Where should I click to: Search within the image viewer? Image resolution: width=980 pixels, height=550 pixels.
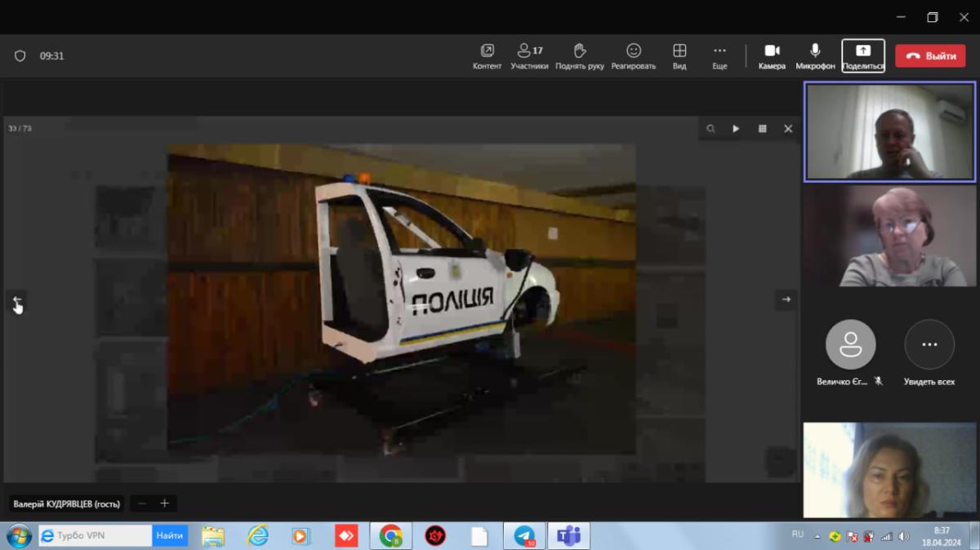(x=710, y=129)
